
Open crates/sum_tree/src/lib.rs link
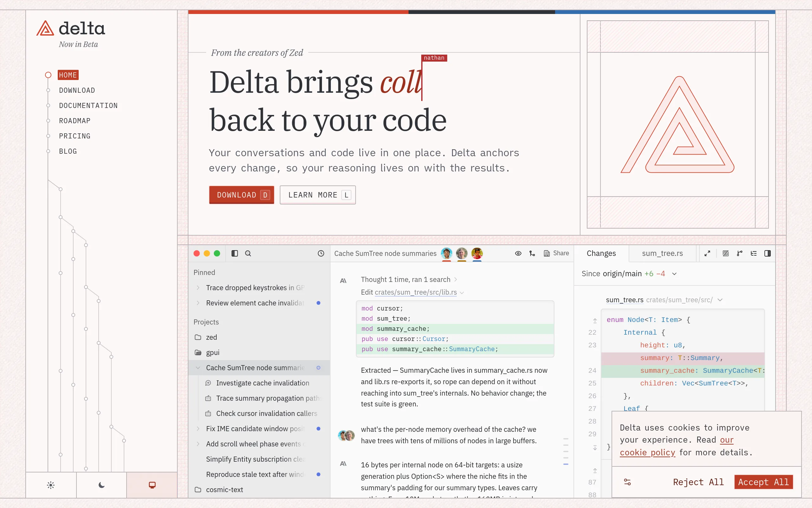416,292
